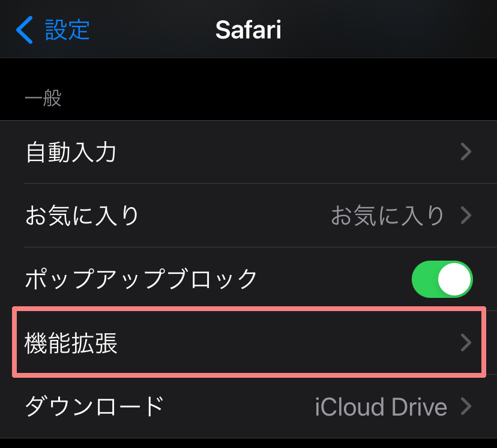Tap the gray お気に入り value text
The width and height of the screenshot is (497, 448).
(x=388, y=215)
